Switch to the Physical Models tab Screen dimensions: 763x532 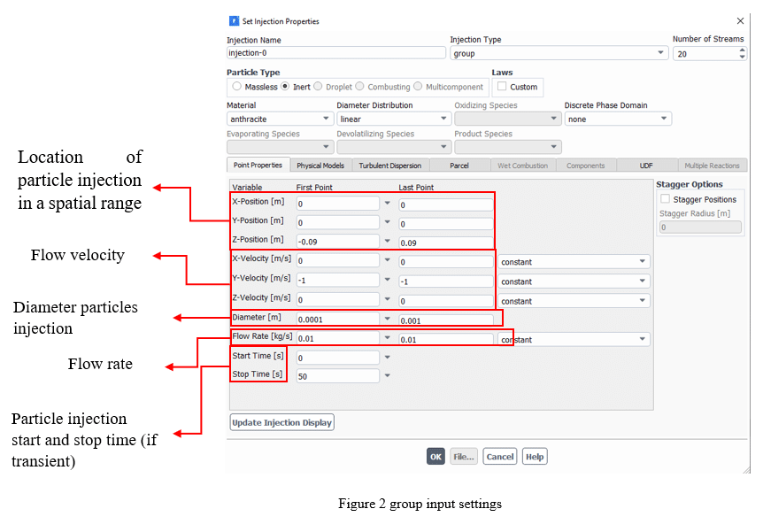[320, 166]
